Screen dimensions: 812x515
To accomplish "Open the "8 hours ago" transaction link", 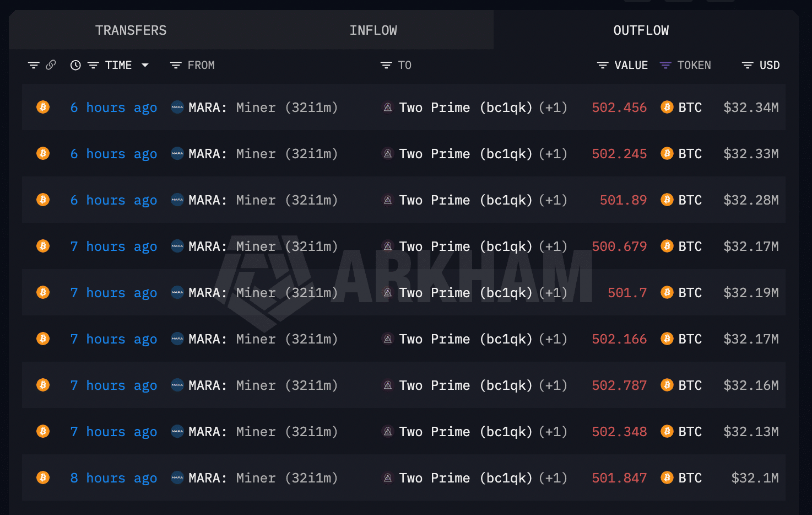I will 113,478.
